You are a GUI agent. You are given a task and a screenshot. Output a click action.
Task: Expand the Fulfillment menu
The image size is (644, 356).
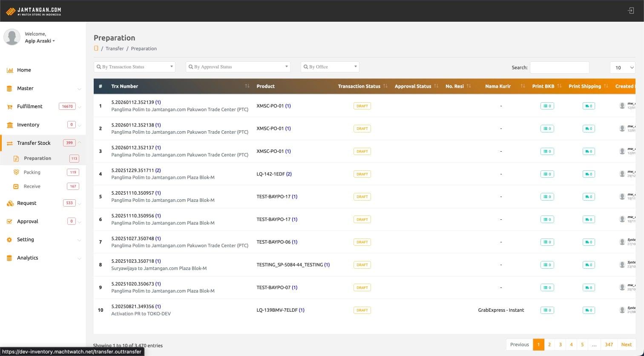click(x=43, y=106)
